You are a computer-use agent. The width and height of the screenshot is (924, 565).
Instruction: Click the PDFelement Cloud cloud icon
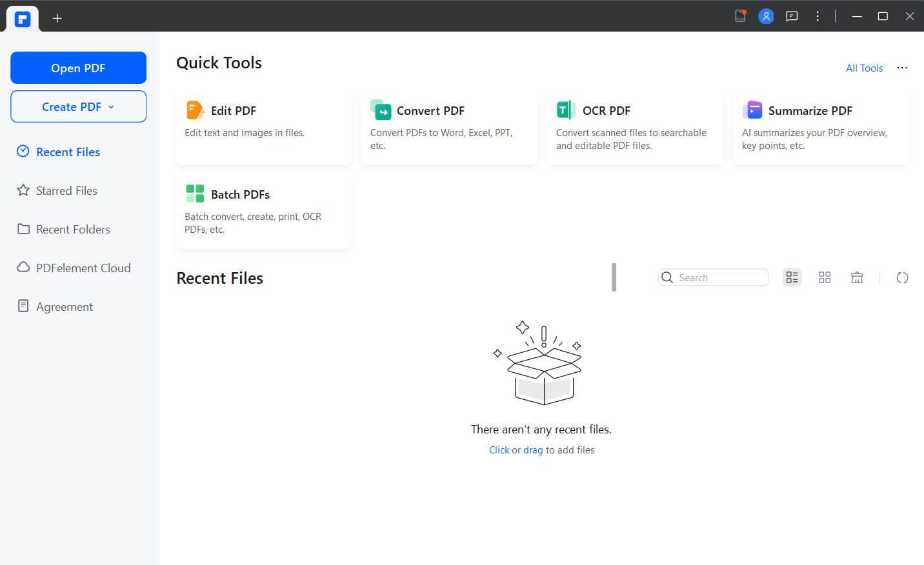[x=23, y=267]
